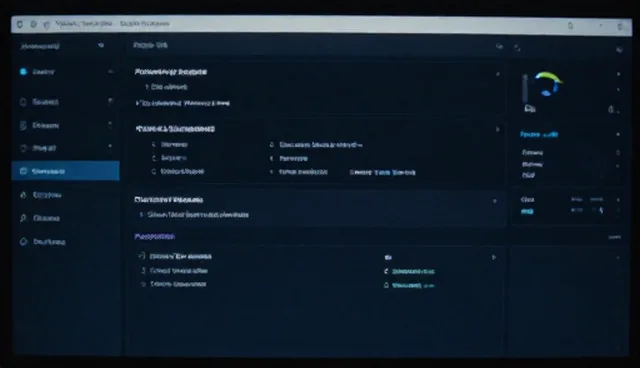Click the blue link text in the second section
The height and width of the screenshot is (368, 640).
(382, 173)
